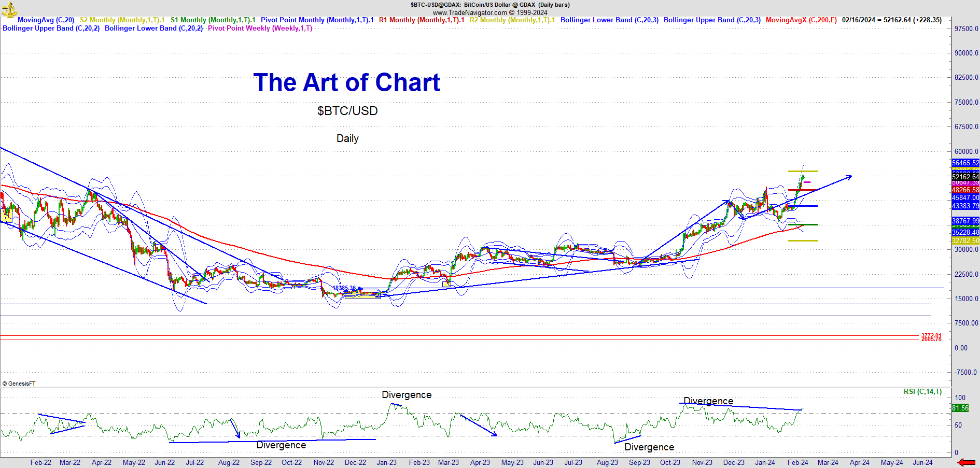Click the $BTC-USD@GDAX chart title text

pos(490,5)
